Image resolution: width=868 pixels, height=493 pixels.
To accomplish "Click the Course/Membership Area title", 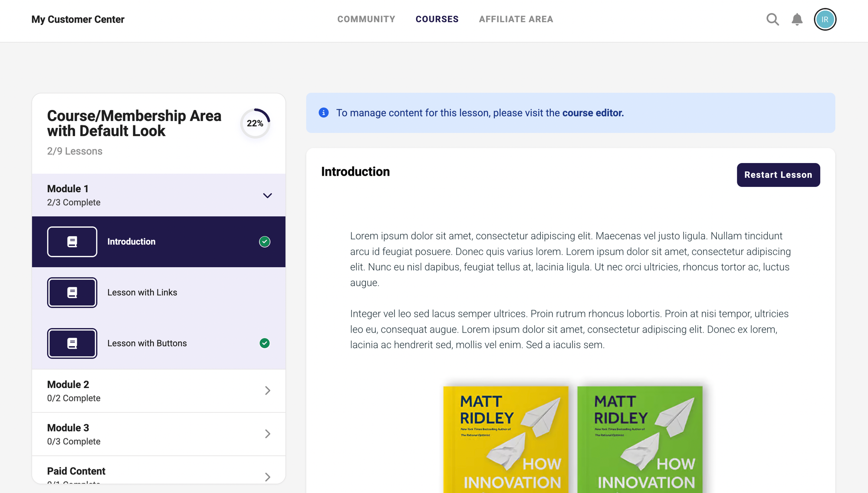I will tap(134, 123).
